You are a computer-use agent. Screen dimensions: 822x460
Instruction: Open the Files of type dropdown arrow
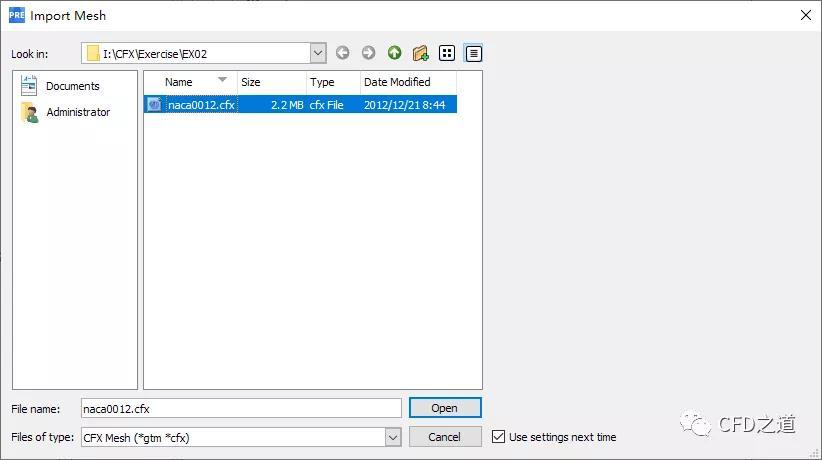click(393, 437)
